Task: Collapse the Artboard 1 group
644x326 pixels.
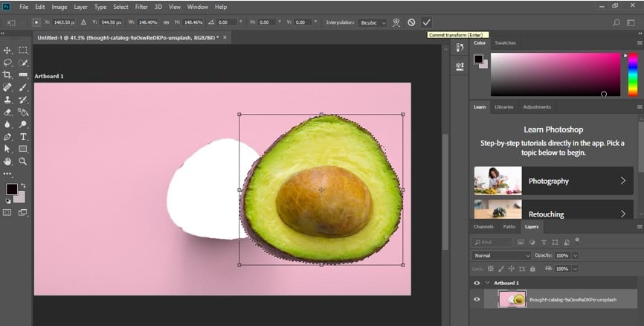Action: click(488, 283)
